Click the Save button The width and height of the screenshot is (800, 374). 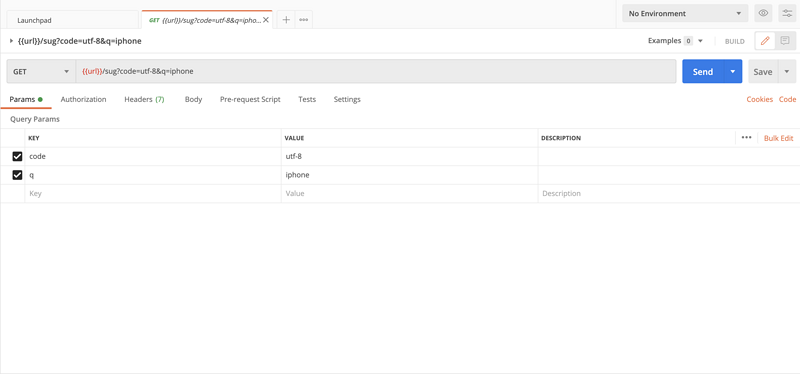coord(763,71)
